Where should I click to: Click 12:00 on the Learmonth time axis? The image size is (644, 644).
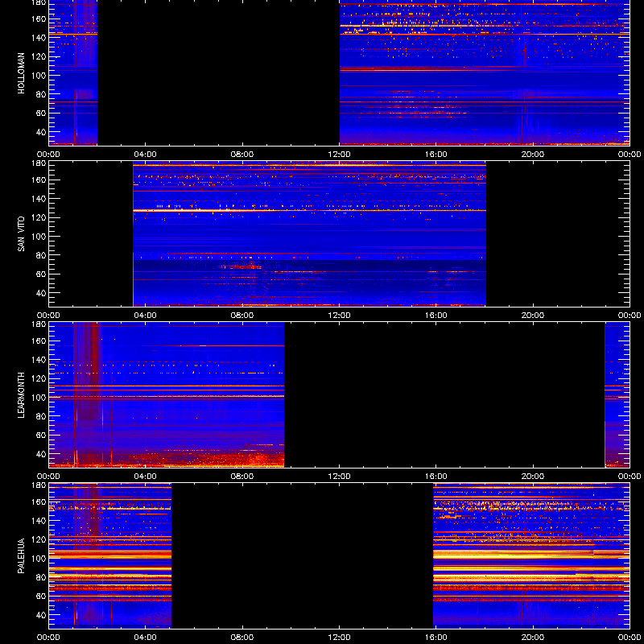point(339,477)
